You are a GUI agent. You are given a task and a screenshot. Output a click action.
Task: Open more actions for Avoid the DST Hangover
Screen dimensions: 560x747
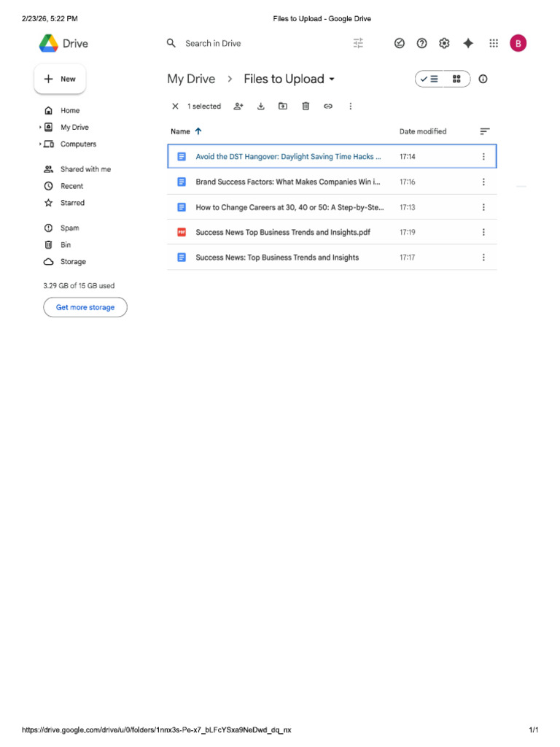click(x=483, y=157)
